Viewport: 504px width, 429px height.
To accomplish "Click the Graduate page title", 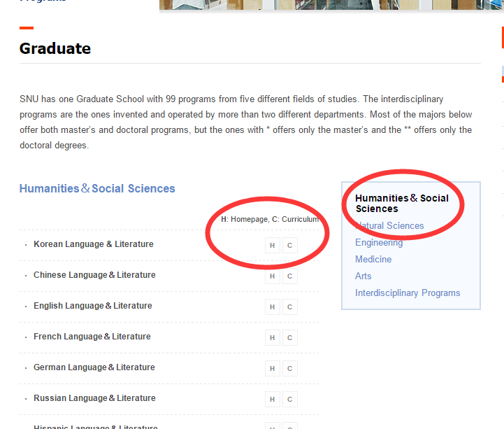I will click(x=55, y=48).
